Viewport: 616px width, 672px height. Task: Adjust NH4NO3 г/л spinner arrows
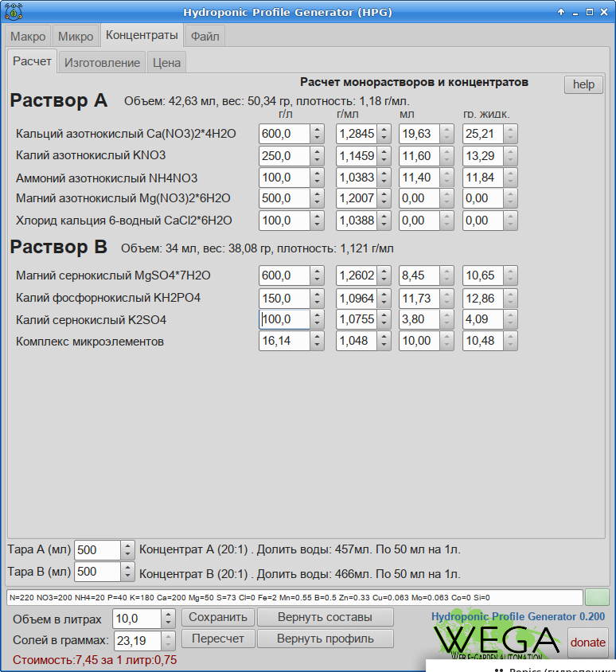click(317, 178)
